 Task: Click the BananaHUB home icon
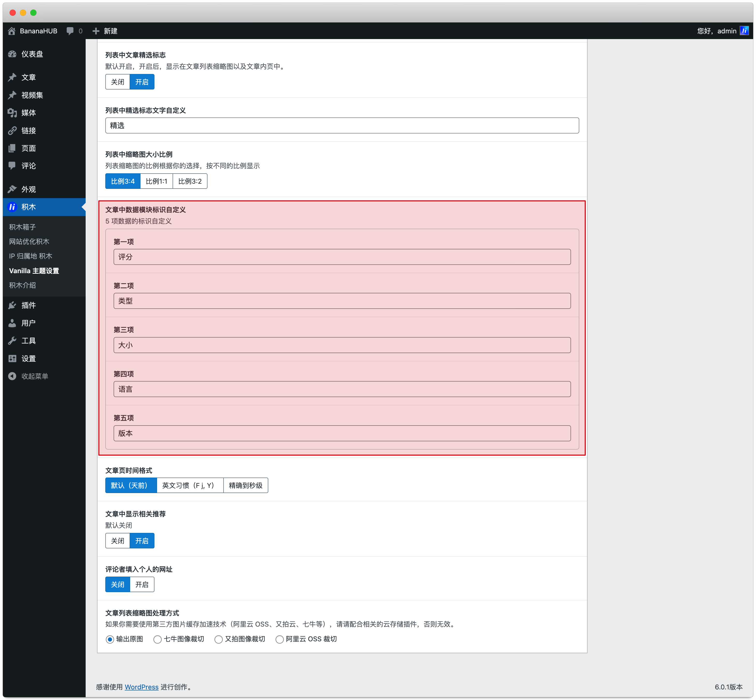click(12, 31)
